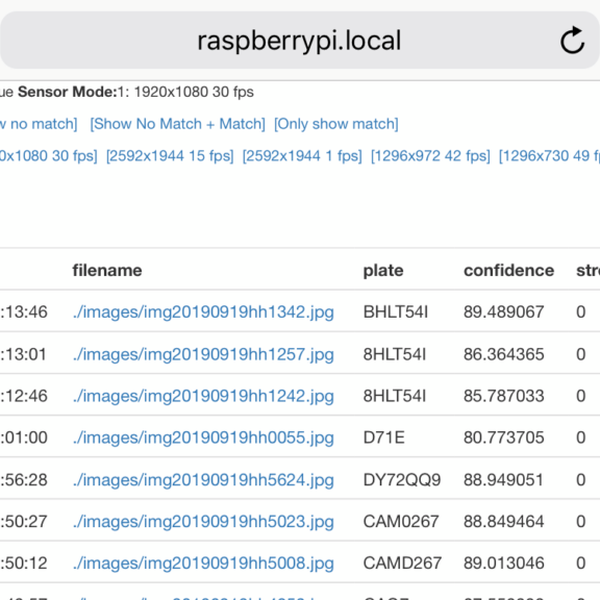Tap the raspberrypi.local address bar
Viewport: 600px width, 600px height.
[x=299, y=41]
